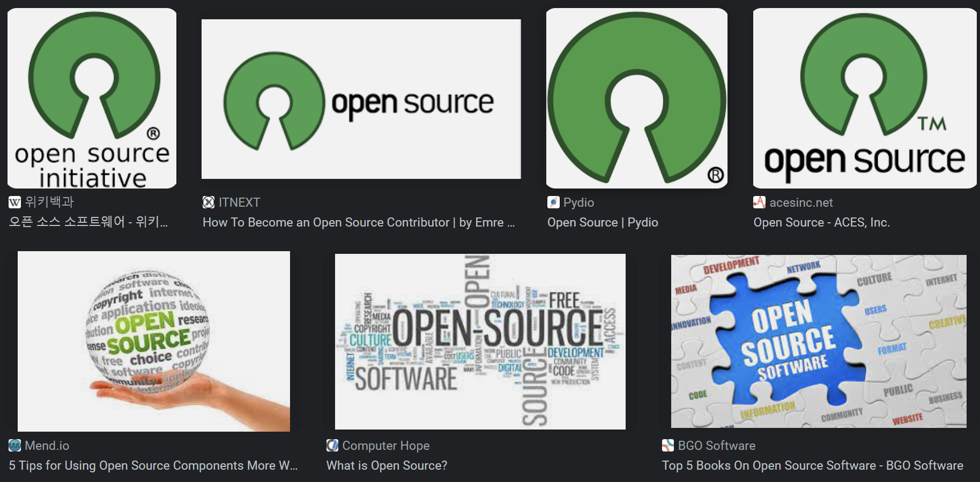Screen dimensions: 980x482
Task: Click the 'Mend.io' source name
Action: (x=47, y=446)
